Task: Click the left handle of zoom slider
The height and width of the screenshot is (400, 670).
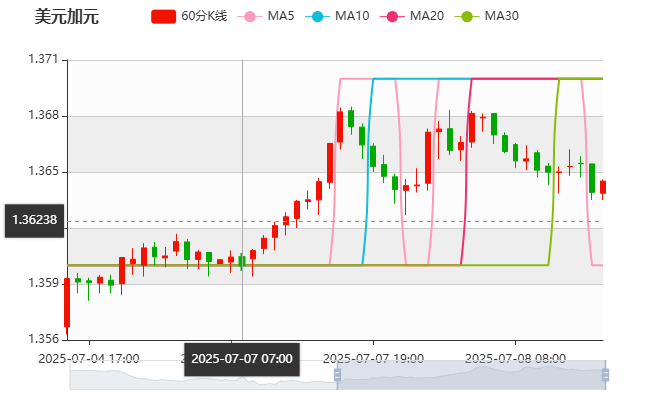Action: point(337,375)
